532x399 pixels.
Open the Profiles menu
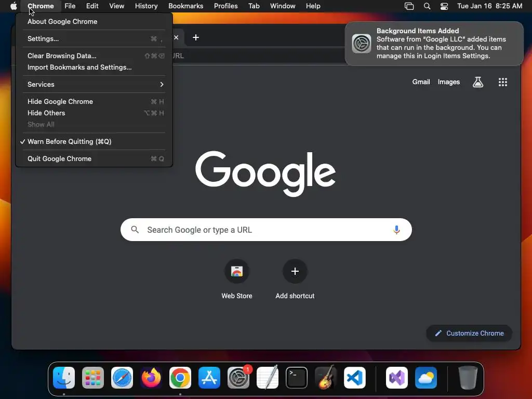click(225, 6)
